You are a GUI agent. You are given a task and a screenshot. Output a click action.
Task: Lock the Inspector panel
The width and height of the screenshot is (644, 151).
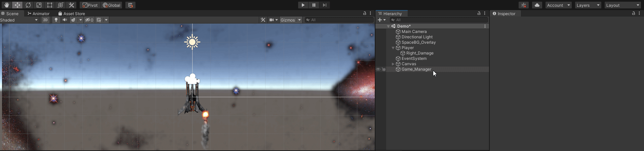pyautogui.click(x=634, y=13)
